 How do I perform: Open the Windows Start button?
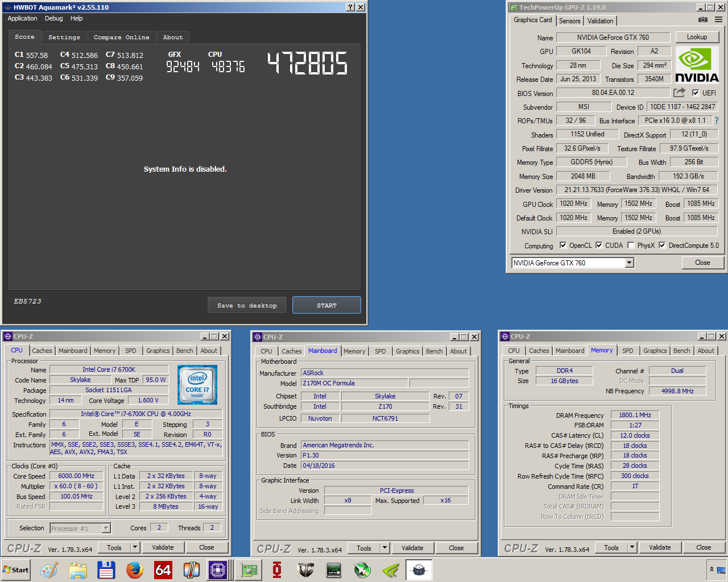point(16,569)
